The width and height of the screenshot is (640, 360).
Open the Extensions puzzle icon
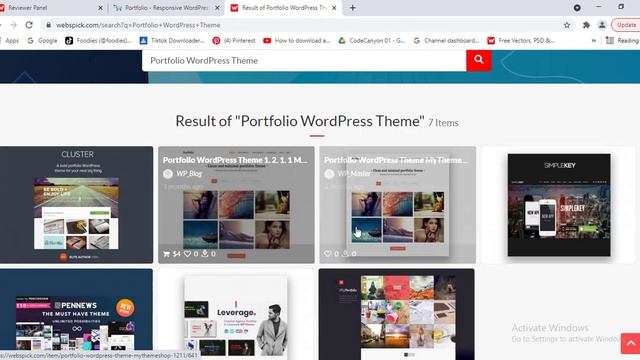click(x=586, y=25)
